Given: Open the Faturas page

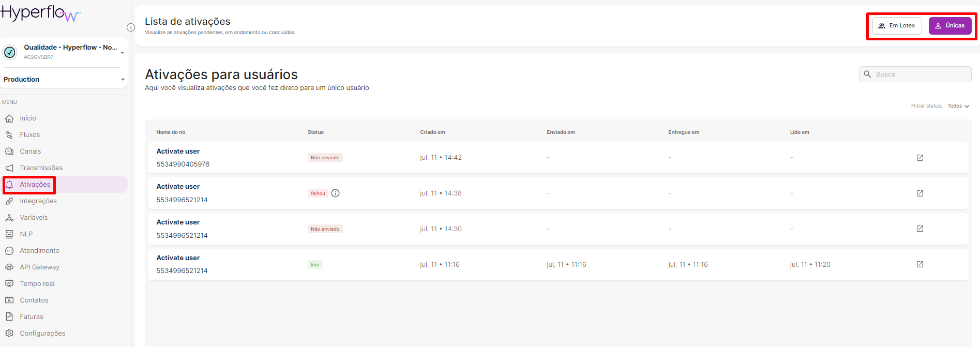Looking at the screenshot, I should point(32,317).
